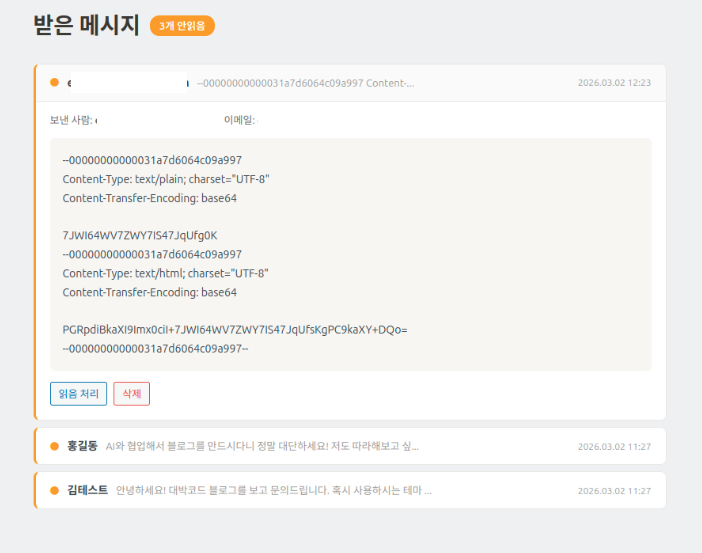Click 김테스트 row's 2026.03.02 11:27 timestamp
Viewport: 702px width, 553px height.
click(614, 491)
